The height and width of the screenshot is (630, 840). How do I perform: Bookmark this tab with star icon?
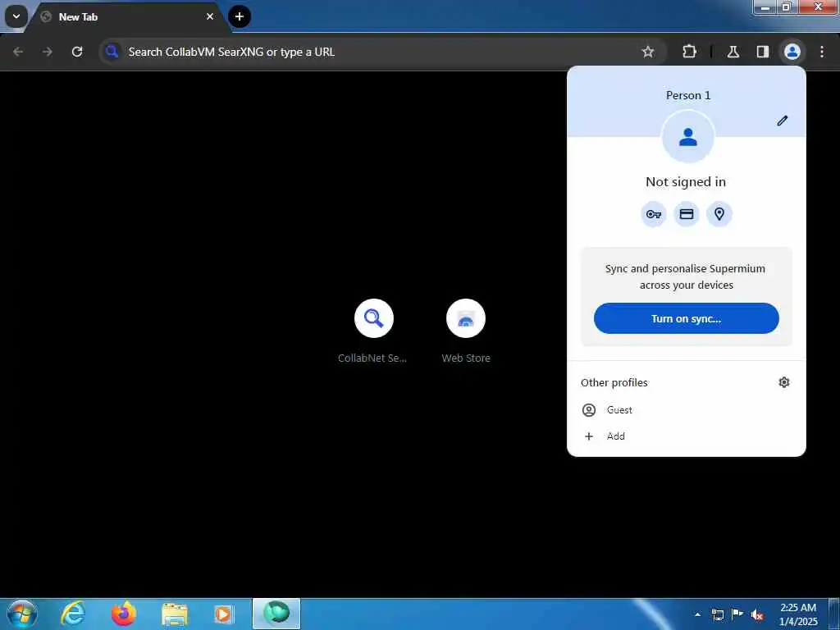coord(648,52)
